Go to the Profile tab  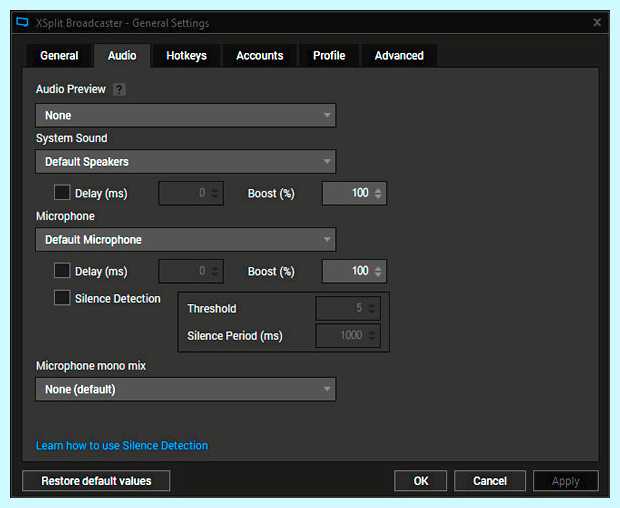coord(329,56)
